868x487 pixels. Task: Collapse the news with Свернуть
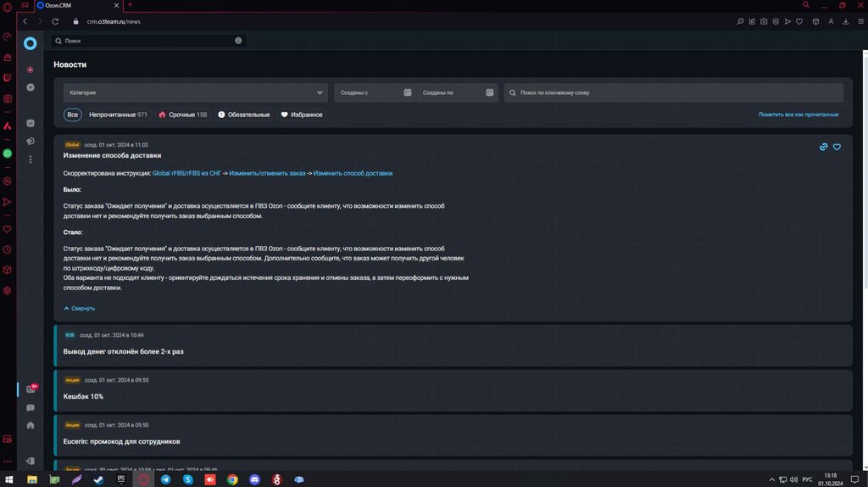(x=79, y=309)
